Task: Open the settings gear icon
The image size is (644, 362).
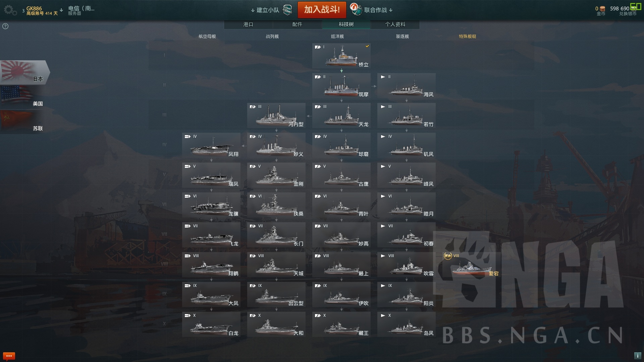Action: click(x=10, y=10)
